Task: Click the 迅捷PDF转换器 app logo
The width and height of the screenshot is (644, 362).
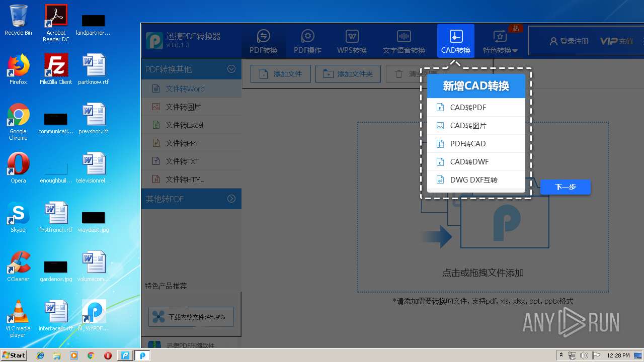Action: tap(154, 41)
